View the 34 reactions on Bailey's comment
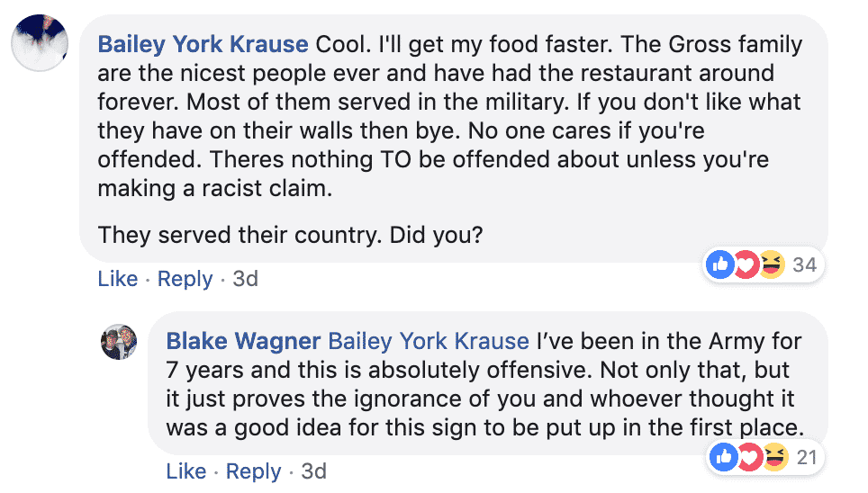 coord(804,264)
